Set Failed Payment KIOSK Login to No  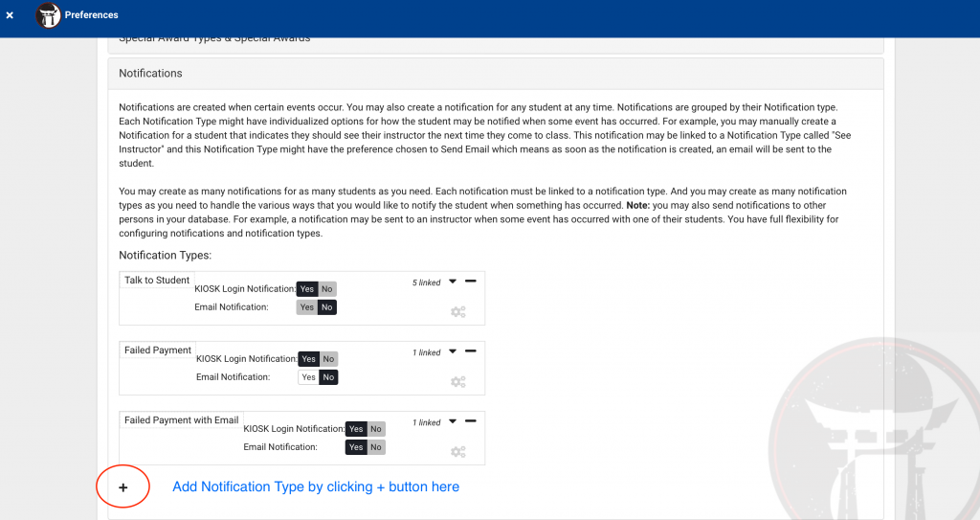(x=328, y=359)
